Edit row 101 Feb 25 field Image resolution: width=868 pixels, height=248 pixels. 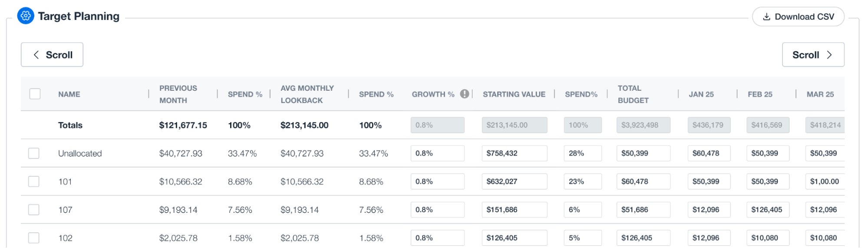point(768,182)
